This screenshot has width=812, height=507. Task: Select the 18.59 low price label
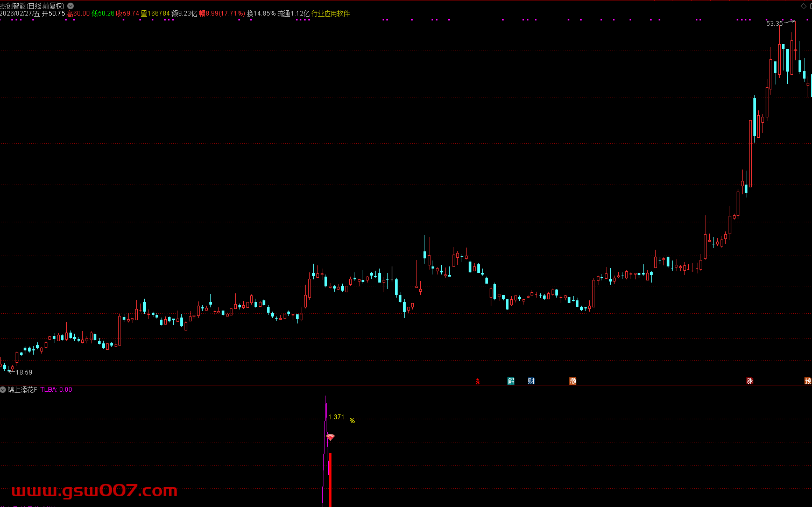[24, 372]
